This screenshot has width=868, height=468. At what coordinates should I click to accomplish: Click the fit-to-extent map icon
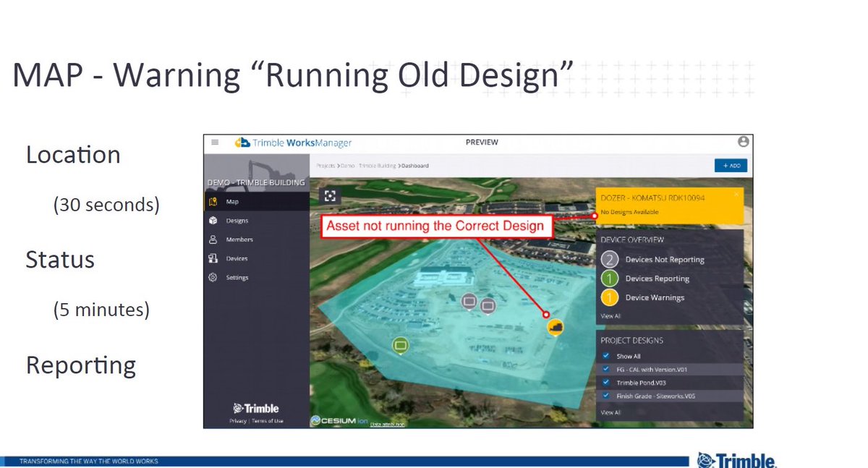(x=331, y=196)
